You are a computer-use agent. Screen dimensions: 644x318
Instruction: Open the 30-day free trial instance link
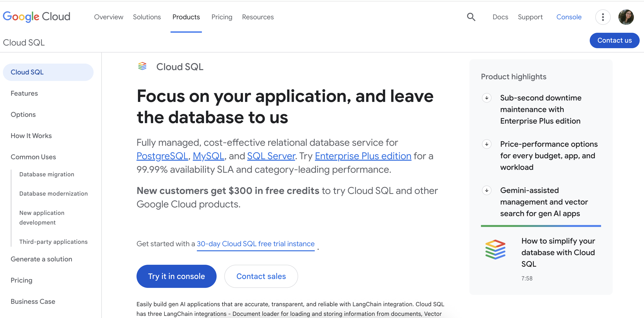coord(255,244)
